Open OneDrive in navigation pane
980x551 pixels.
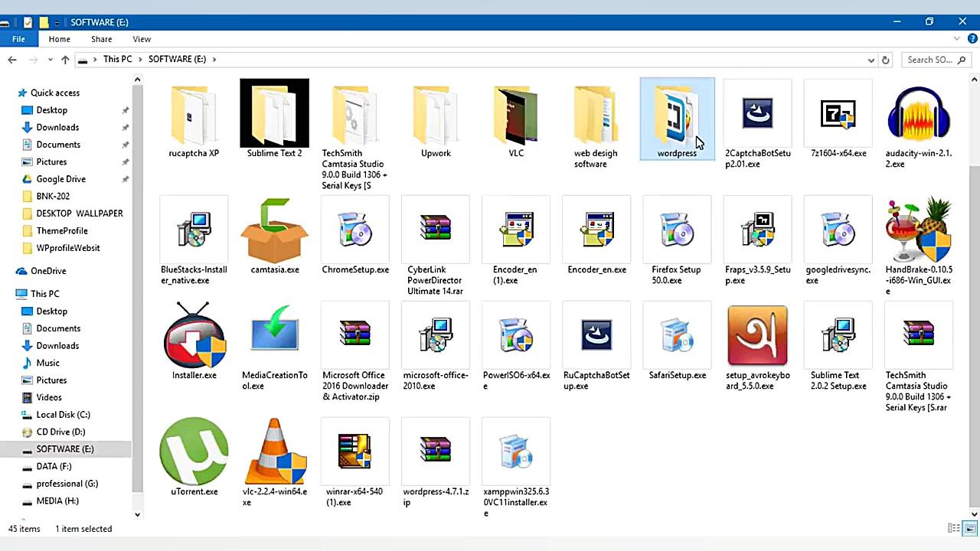point(48,271)
